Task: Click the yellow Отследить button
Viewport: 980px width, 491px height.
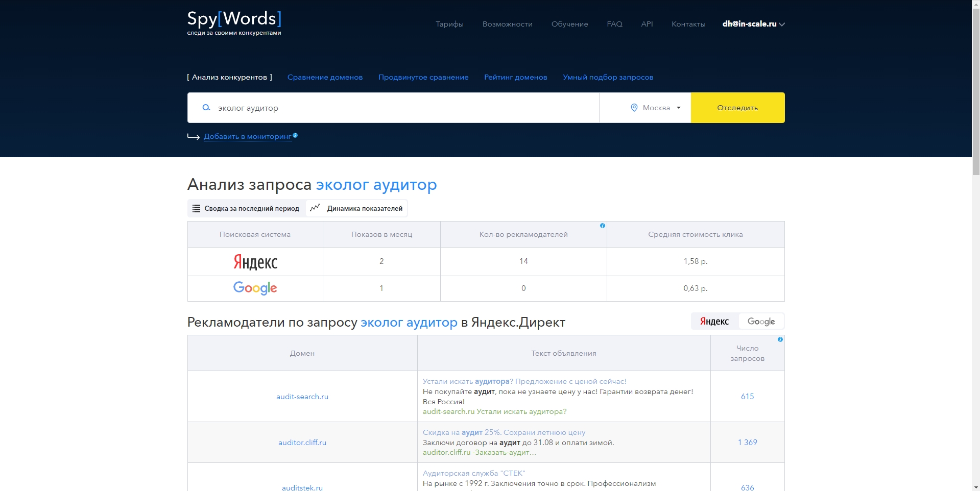Action: pyautogui.click(x=737, y=108)
